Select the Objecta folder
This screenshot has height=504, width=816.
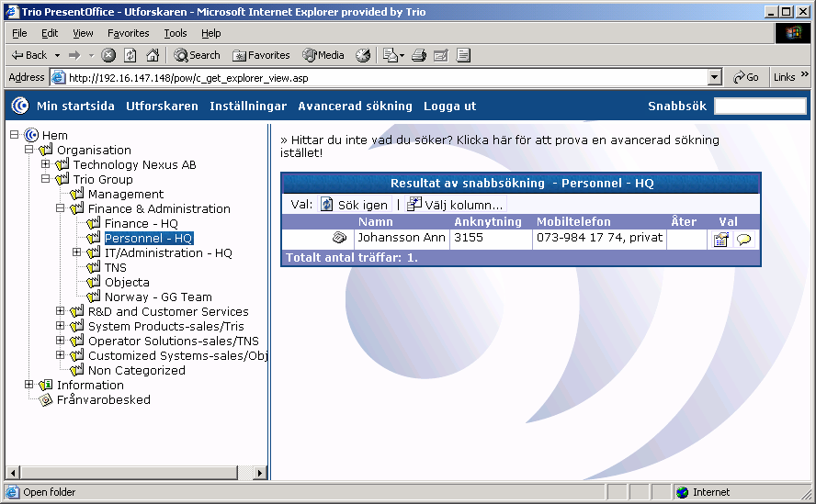tap(127, 283)
